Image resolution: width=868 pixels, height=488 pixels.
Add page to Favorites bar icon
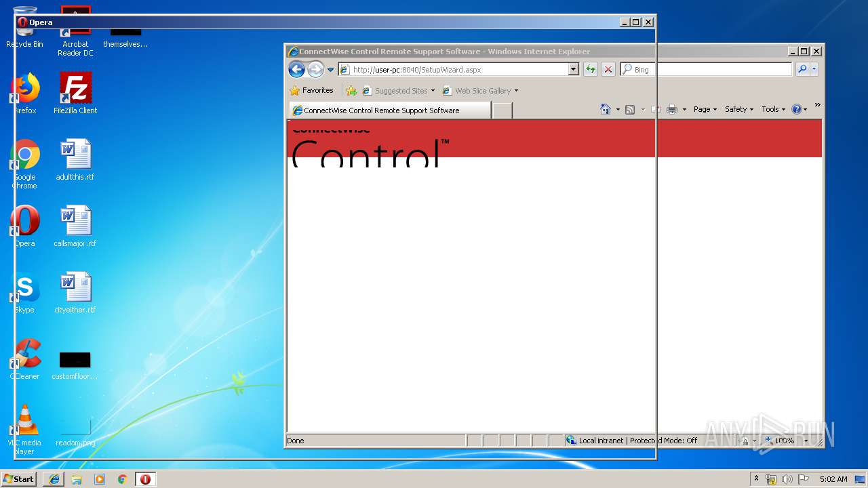coord(351,91)
